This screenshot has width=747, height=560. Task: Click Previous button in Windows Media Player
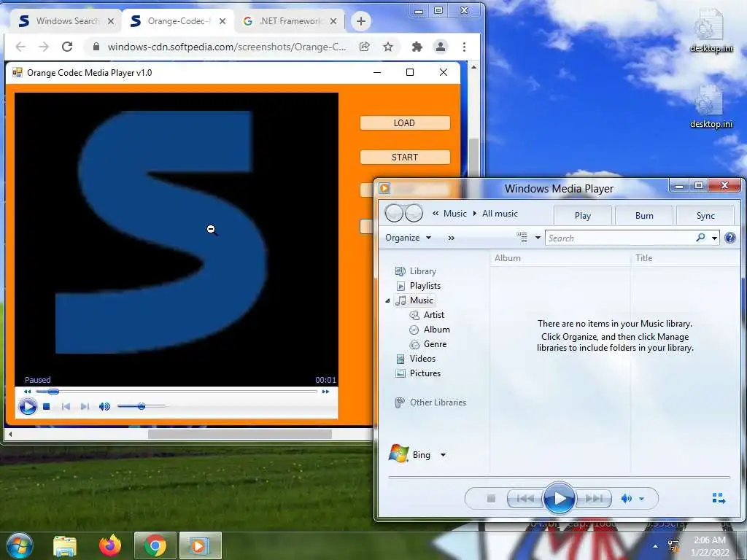pos(525,499)
